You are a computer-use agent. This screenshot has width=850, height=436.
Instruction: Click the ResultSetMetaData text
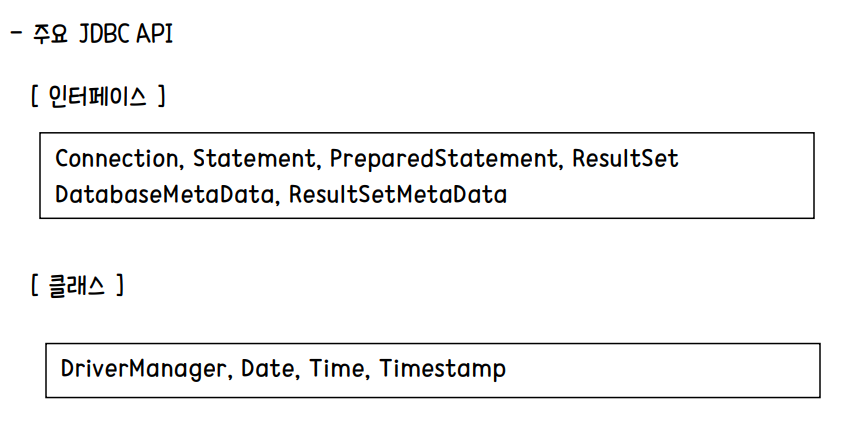point(397,194)
